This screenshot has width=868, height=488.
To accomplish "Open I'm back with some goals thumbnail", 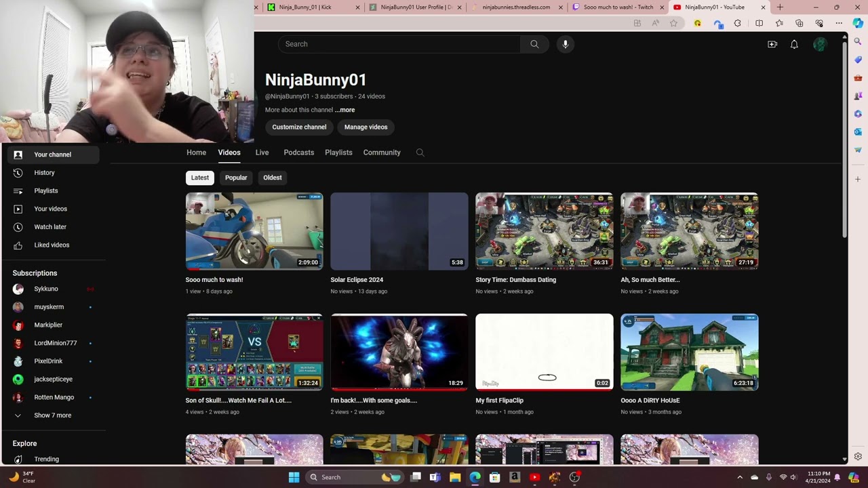I will (399, 352).
